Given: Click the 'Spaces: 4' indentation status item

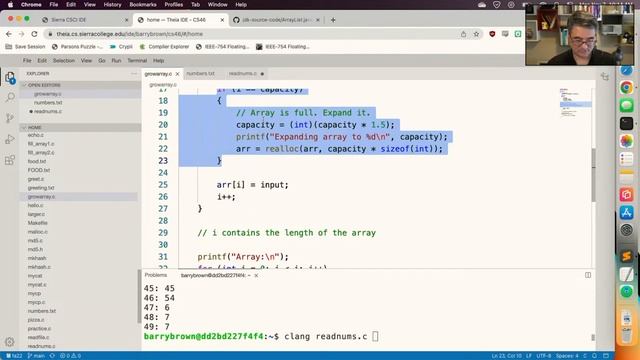Looking at the screenshot, I should (x=567, y=356).
